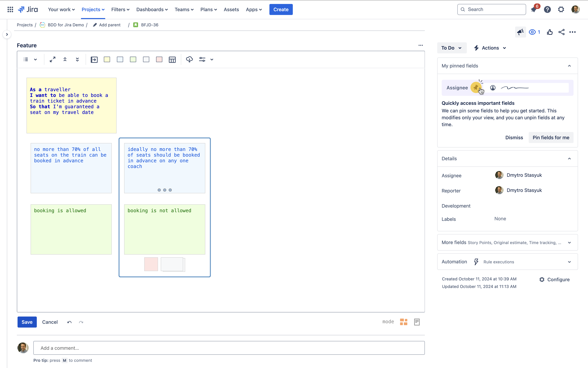
Task: Open the notifications bell
Action: pos(533,9)
